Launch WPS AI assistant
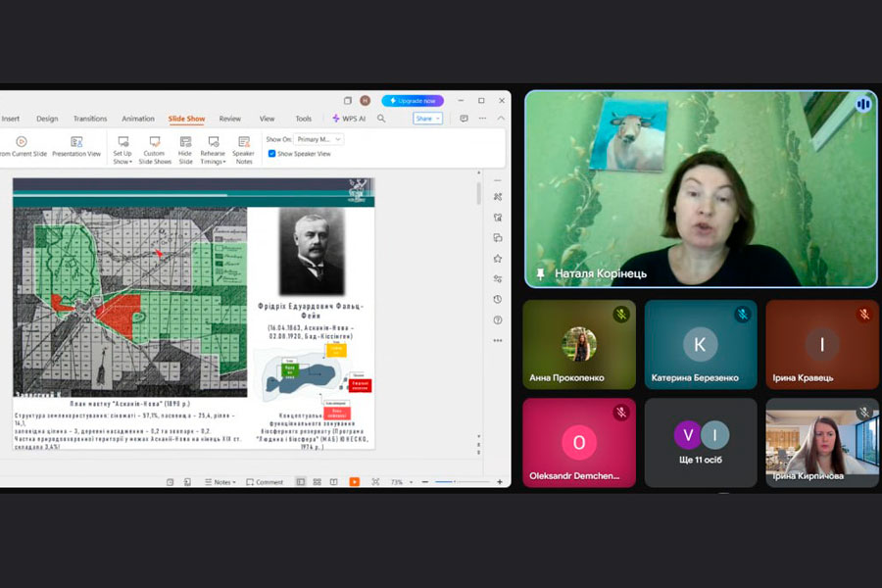 (x=349, y=119)
